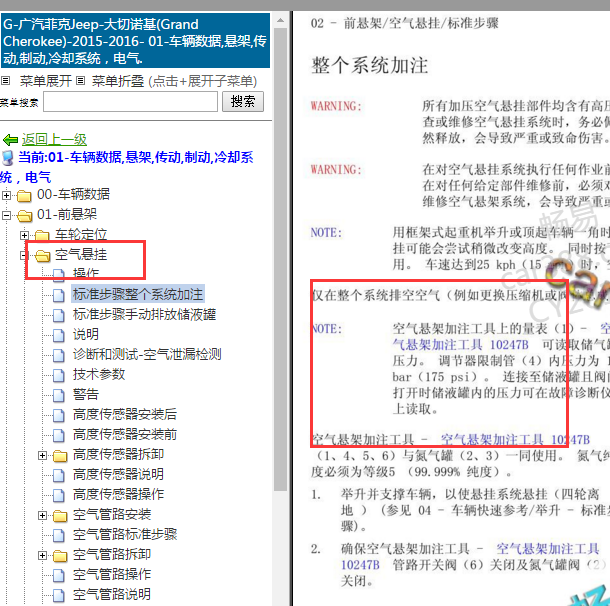Select the 车轮定位 tree item

81,234
